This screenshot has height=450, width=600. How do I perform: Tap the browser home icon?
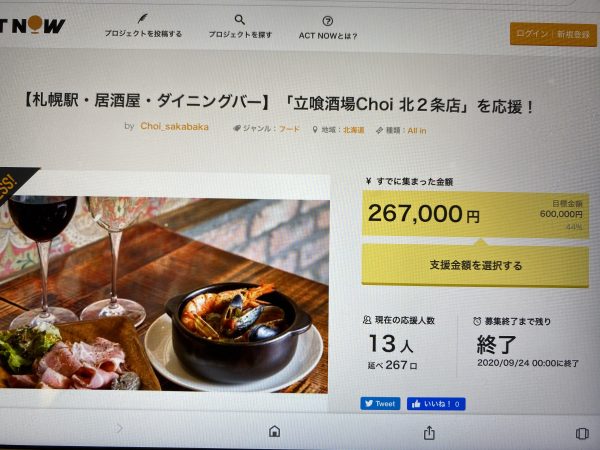pyautogui.click(x=274, y=431)
